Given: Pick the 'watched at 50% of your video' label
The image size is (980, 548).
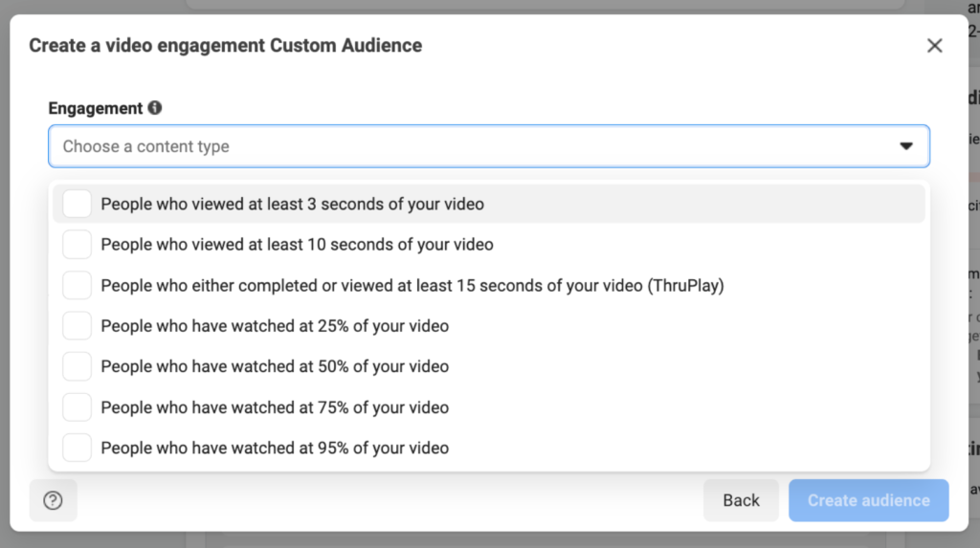Looking at the screenshot, I should [275, 366].
